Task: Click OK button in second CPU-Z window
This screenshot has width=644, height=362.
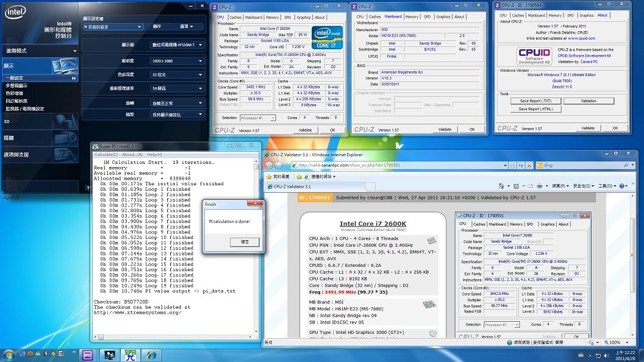Action: coord(472,129)
